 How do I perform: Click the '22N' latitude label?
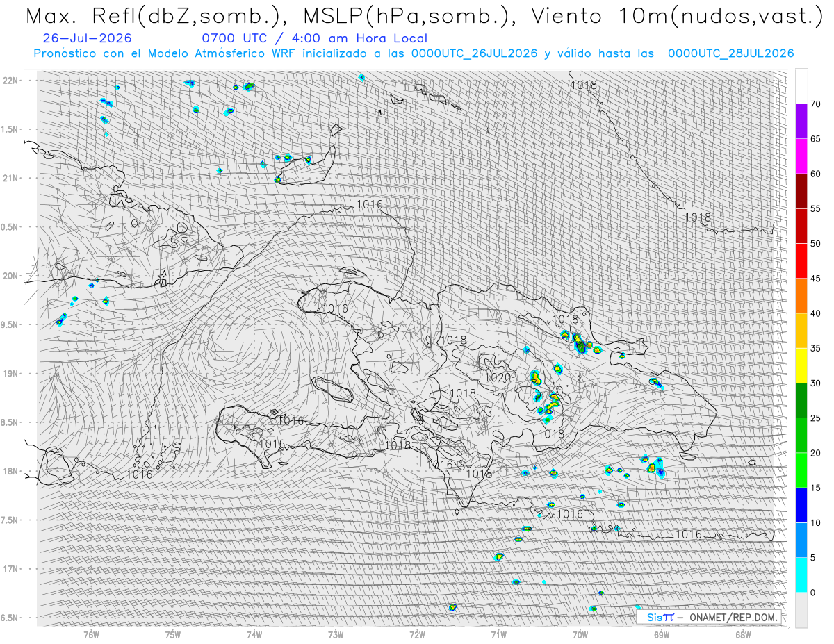pos(12,81)
